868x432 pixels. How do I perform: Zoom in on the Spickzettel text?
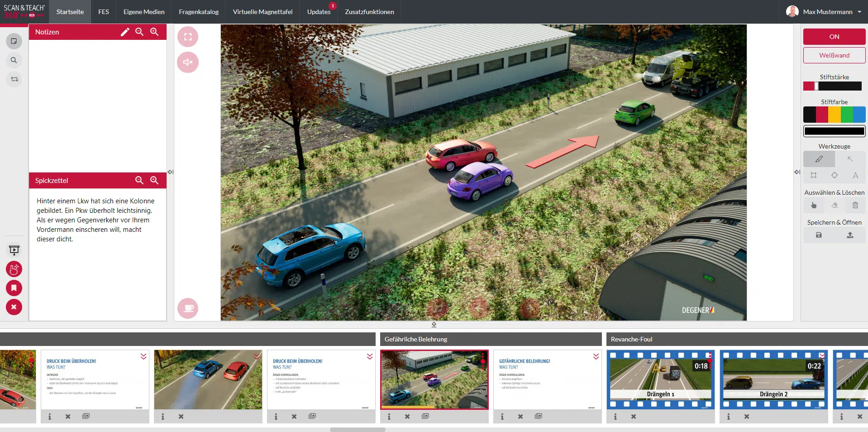point(154,180)
